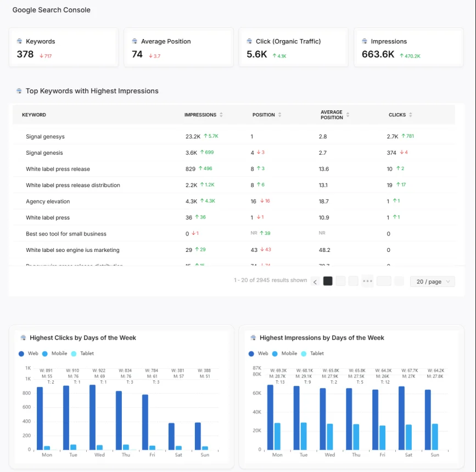Sort by Position column sort arrows
This screenshot has height=472, width=476.
[280, 115]
